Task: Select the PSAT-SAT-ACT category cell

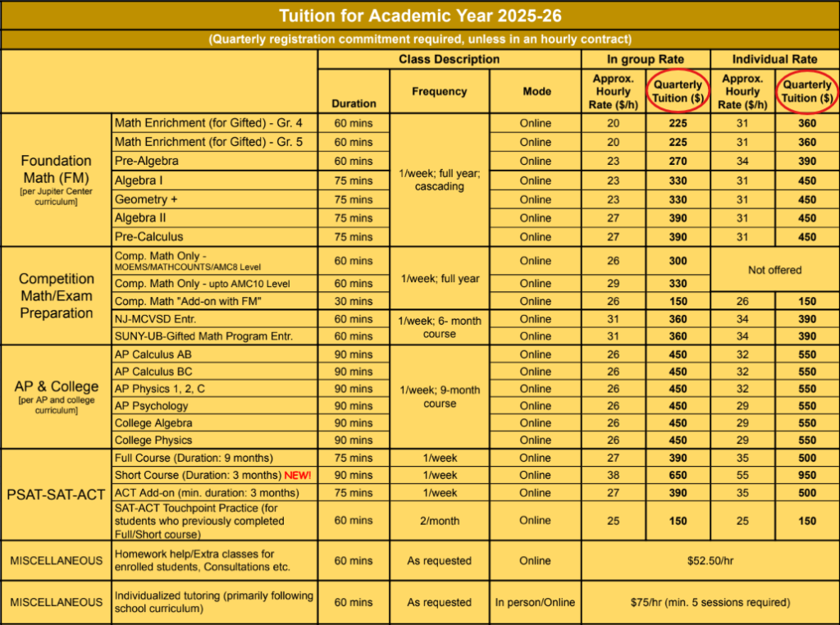Action: (56, 494)
